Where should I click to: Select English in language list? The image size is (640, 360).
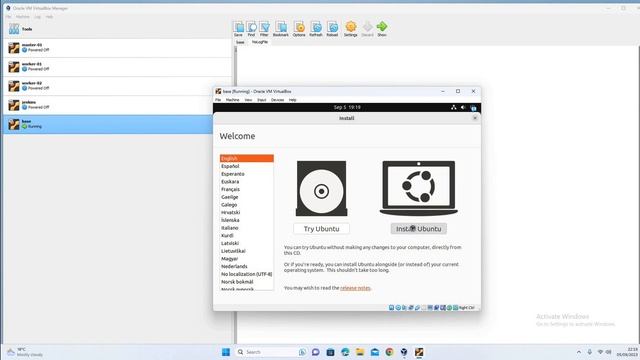coord(247,158)
